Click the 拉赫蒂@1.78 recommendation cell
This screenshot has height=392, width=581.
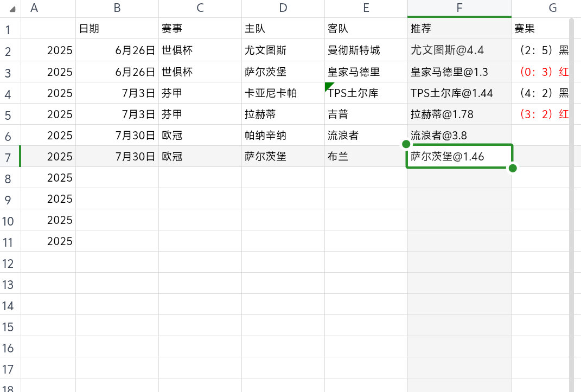click(459, 114)
